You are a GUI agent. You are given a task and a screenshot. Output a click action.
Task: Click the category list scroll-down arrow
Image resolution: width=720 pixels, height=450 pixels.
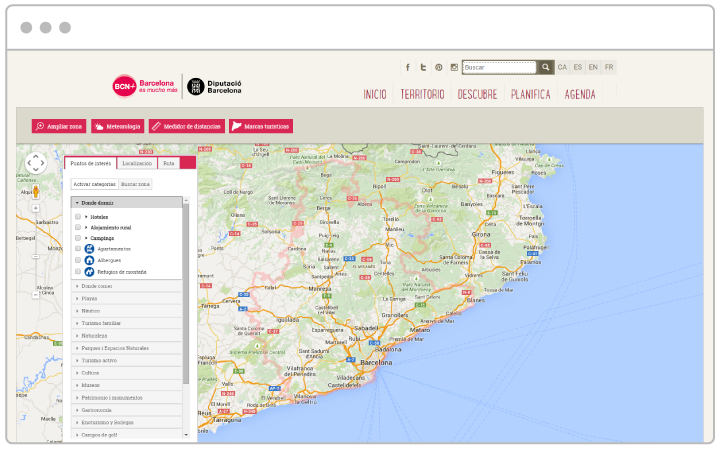186,435
